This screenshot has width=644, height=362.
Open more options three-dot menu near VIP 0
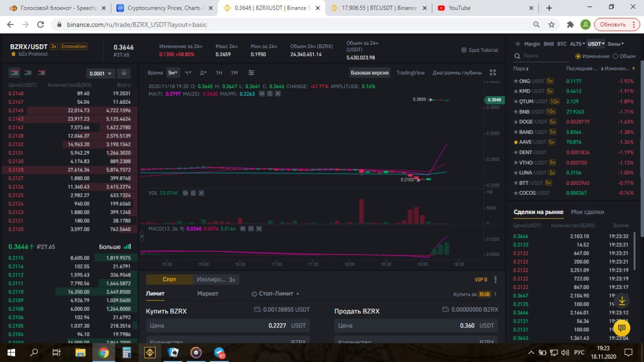pyautogui.click(x=496, y=279)
